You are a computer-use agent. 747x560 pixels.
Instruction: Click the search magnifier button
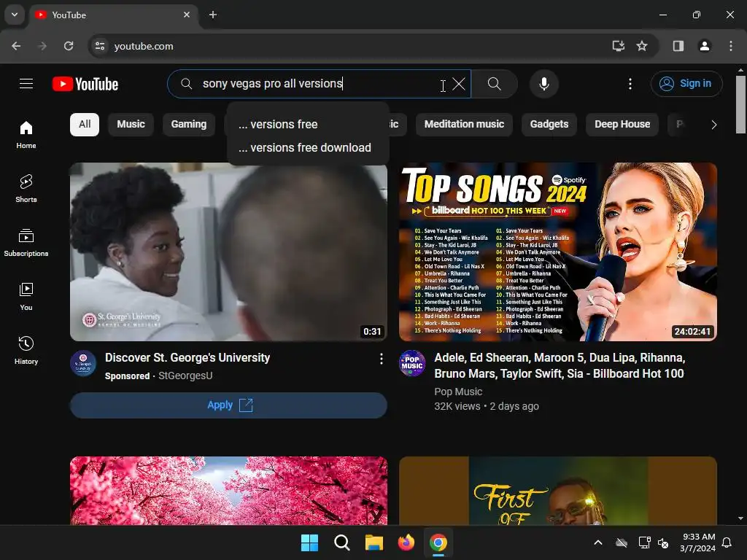click(495, 84)
